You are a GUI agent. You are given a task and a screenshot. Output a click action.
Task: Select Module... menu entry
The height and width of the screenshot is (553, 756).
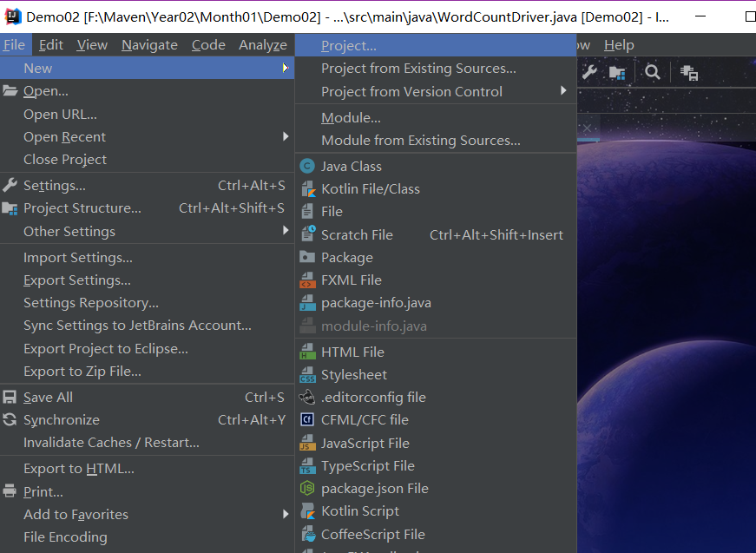point(436,118)
